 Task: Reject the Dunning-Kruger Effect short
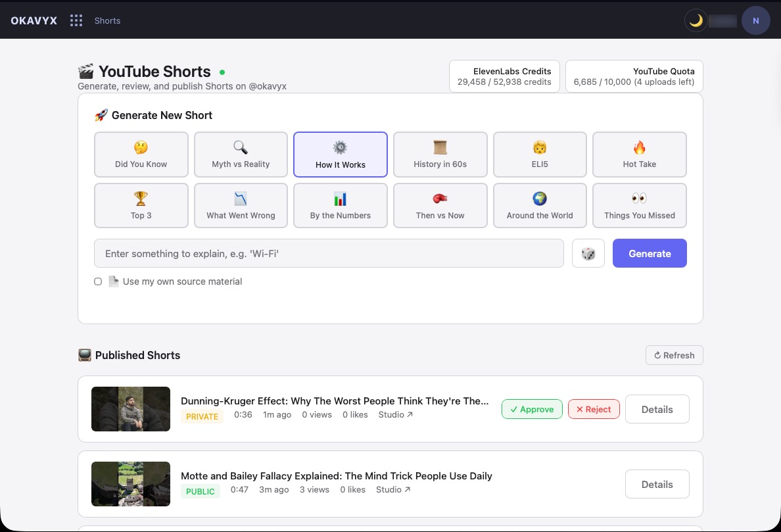594,409
